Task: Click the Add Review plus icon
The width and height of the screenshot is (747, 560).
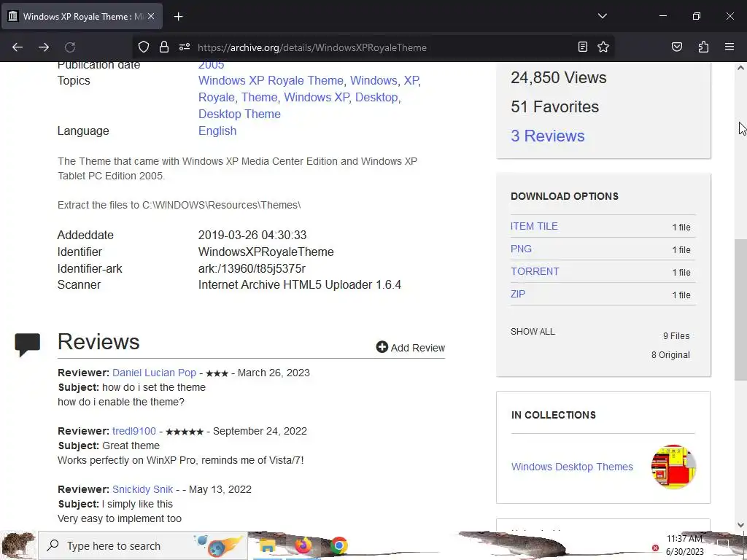Action: (x=382, y=347)
